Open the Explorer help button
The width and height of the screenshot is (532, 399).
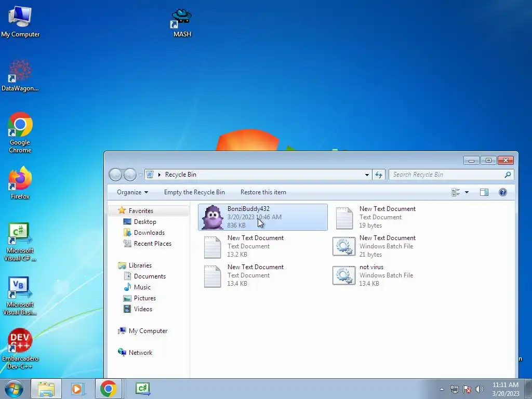point(503,192)
